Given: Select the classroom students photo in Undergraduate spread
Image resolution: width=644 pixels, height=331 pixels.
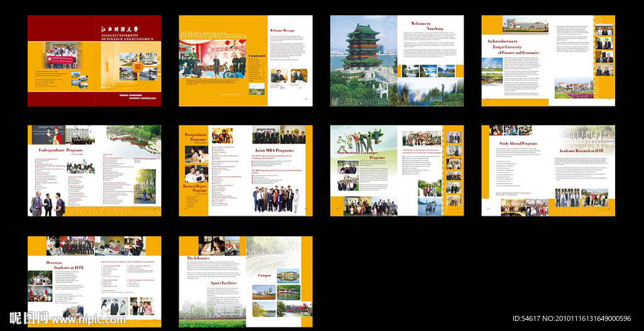Looking at the screenshot, I should click(80, 167).
